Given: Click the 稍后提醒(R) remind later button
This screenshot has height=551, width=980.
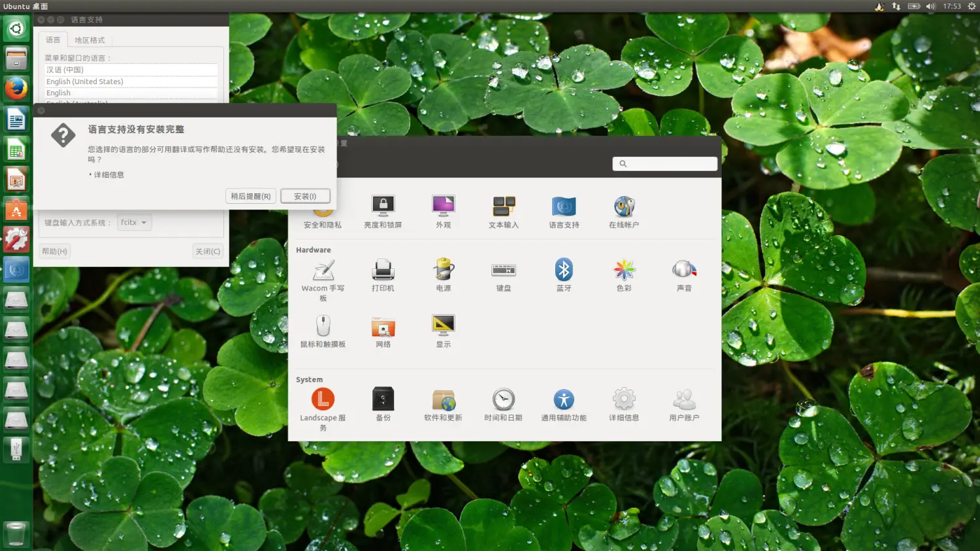Looking at the screenshot, I should click(x=250, y=197).
